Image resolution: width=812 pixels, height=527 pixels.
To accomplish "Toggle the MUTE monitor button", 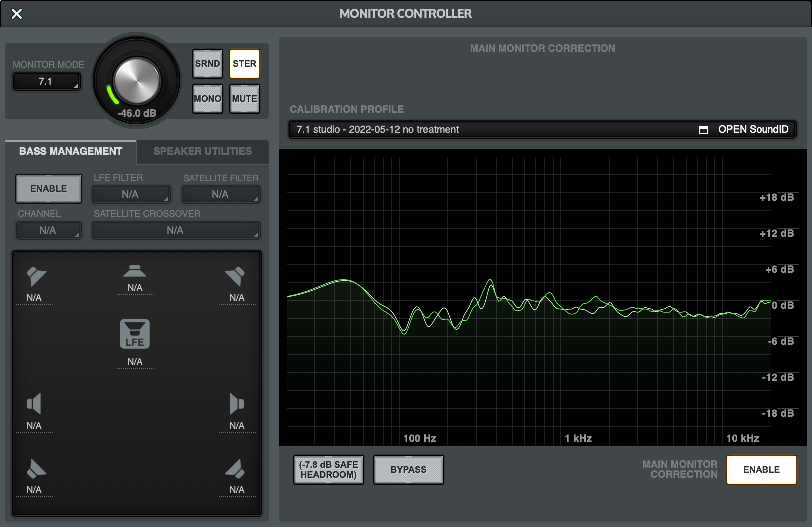I will [x=244, y=99].
